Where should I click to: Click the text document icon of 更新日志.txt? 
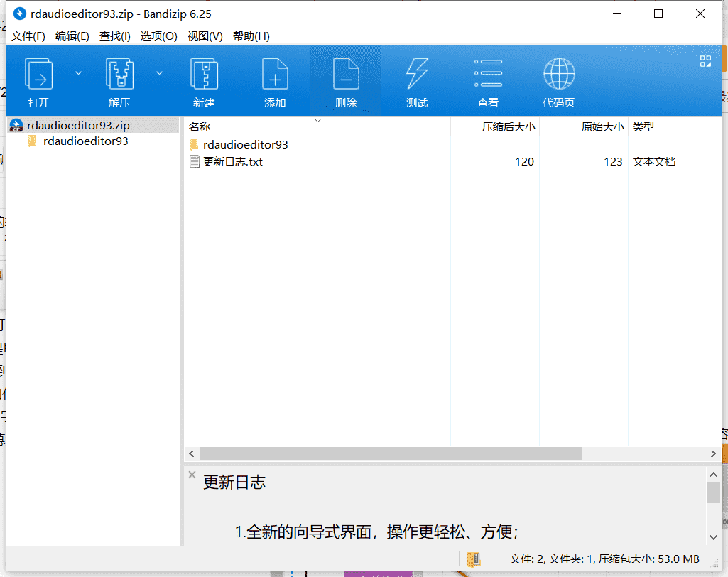[195, 162]
